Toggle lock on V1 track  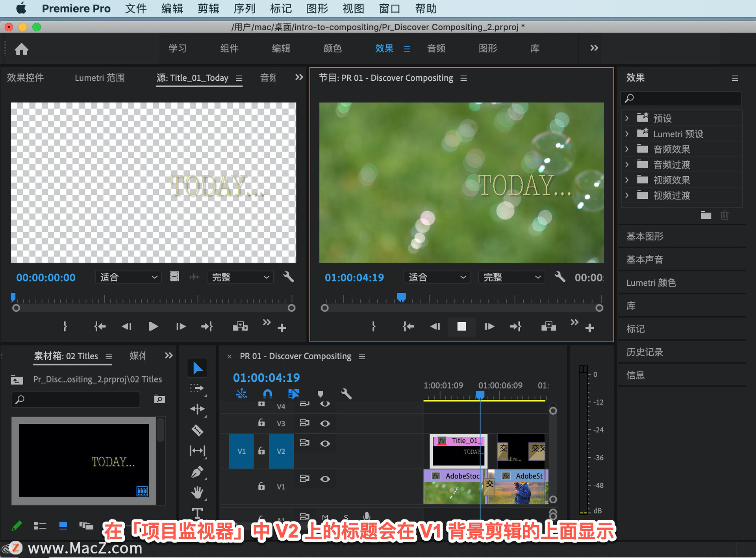[261, 486]
